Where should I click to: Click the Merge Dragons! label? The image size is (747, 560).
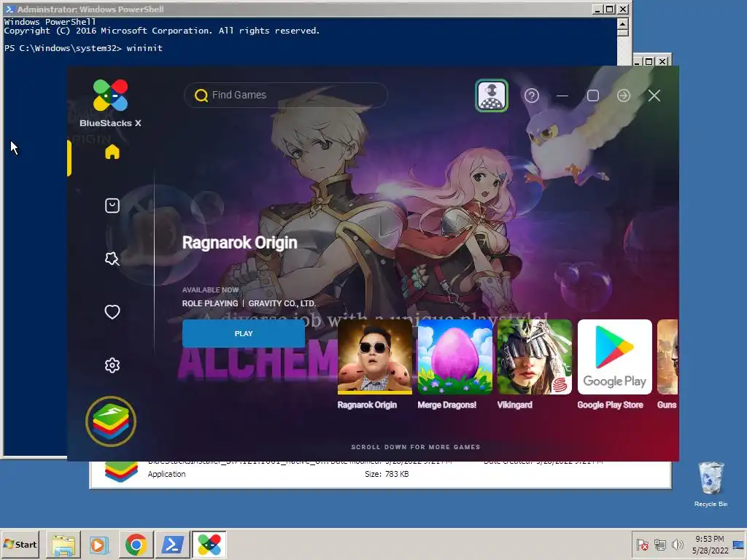tap(447, 405)
